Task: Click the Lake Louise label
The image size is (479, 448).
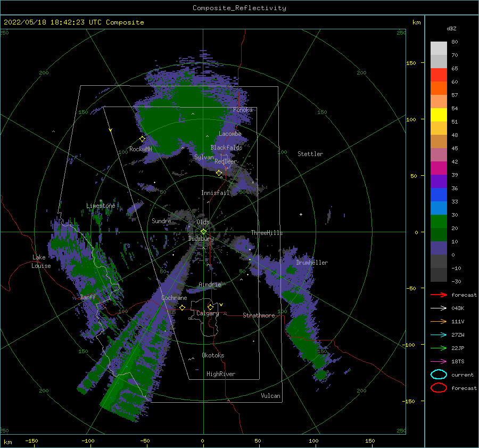Action: coord(41,262)
